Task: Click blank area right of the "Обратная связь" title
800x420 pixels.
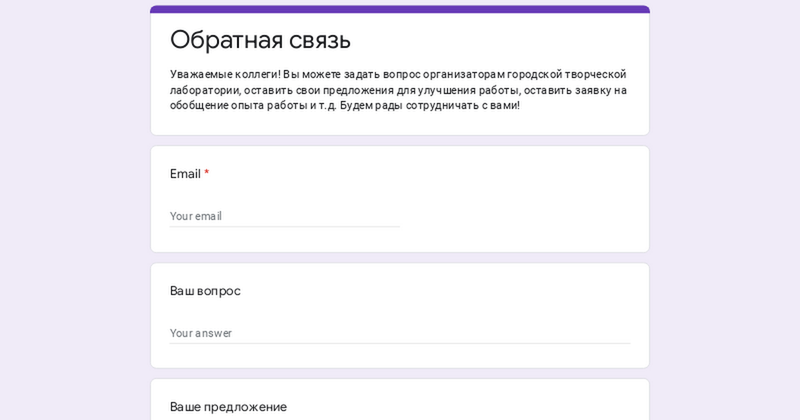Action: [x=500, y=40]
